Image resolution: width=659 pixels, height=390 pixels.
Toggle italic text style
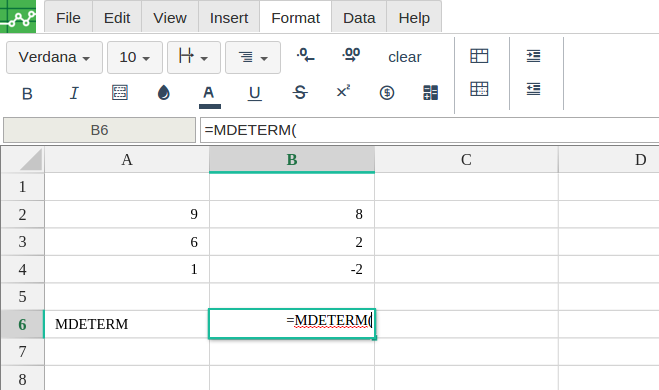74,93
